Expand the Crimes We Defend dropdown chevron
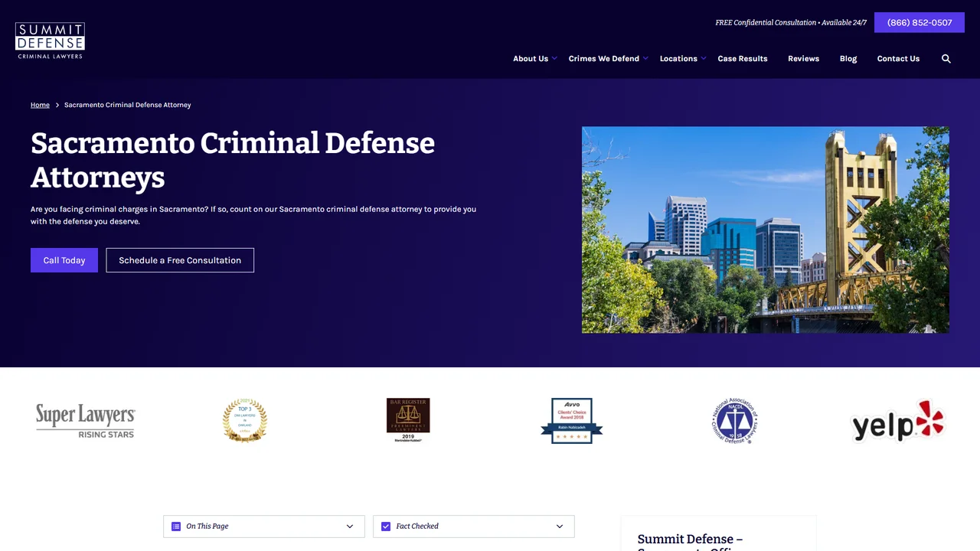Image resolution: width=980 pixels, height=551 pixels. (x=645, y=58)
